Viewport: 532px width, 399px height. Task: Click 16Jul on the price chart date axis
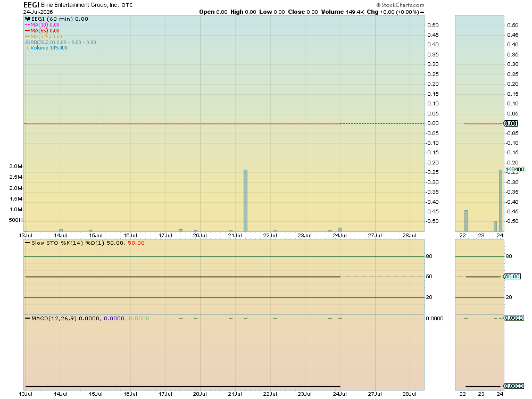coord(130,236)
